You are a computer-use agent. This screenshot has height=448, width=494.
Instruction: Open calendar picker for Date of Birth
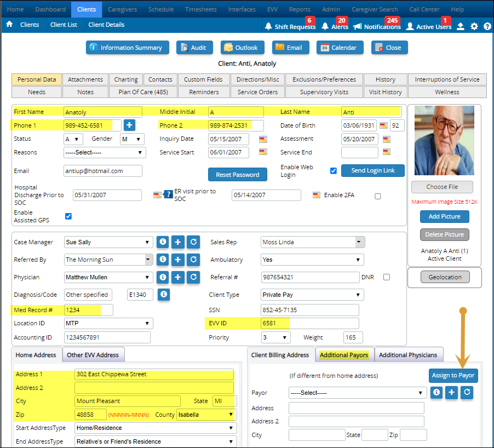pos(383,125)
